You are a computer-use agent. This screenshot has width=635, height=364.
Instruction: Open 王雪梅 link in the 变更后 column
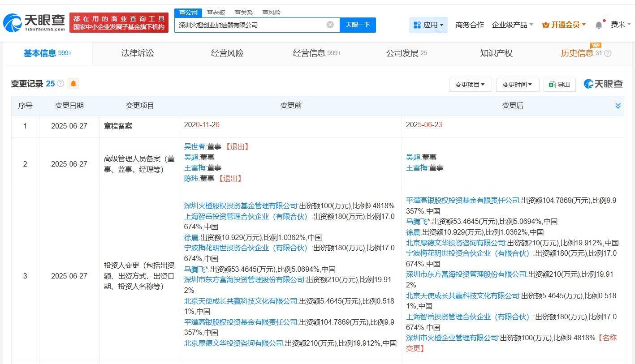pos(417,167)
